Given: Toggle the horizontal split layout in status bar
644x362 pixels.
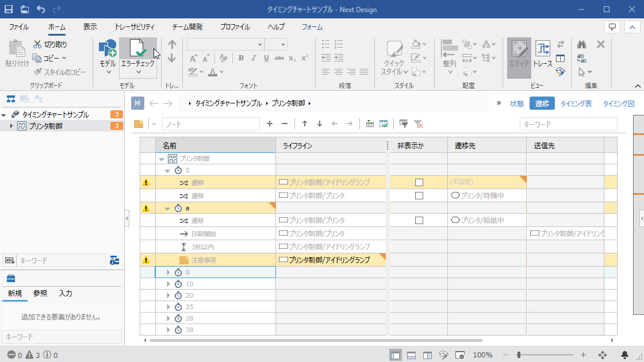Looking at the screenshot, I should [x=411, y=356].
